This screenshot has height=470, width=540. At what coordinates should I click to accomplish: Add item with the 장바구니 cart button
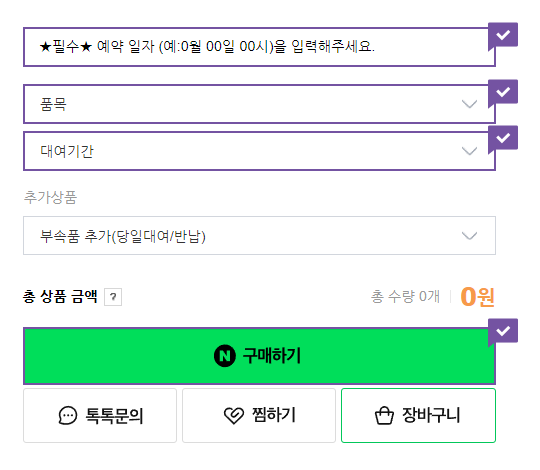[x=418, y=415]
